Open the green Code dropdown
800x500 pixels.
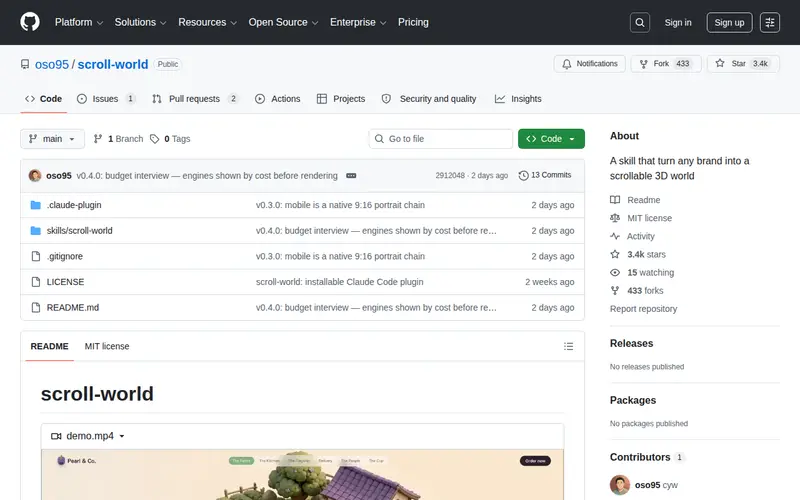point(551,139)
